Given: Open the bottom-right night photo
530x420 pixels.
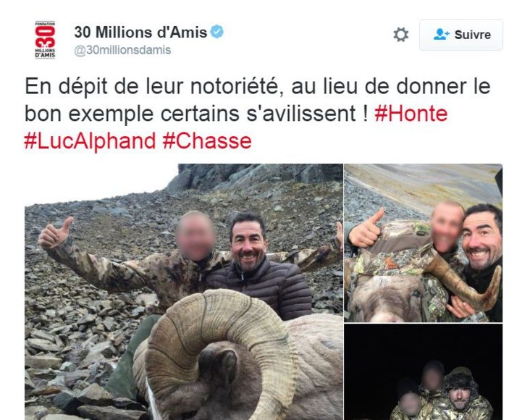Looking at the screenshot, I should point(423,372).
